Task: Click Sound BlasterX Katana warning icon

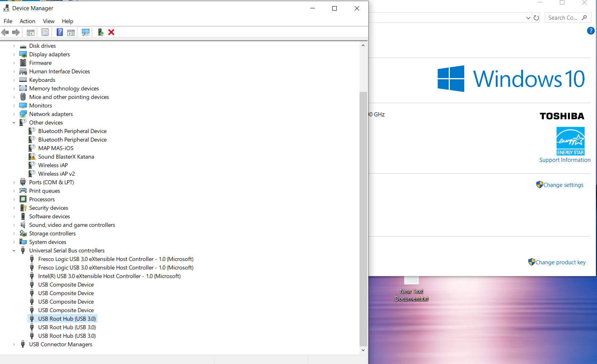Action: tap(32, 157)
